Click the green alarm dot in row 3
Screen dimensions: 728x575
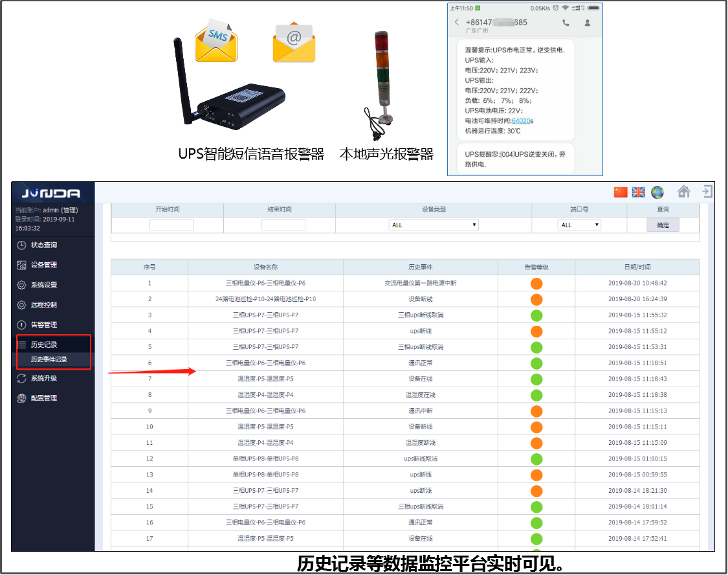click(536, 315)
